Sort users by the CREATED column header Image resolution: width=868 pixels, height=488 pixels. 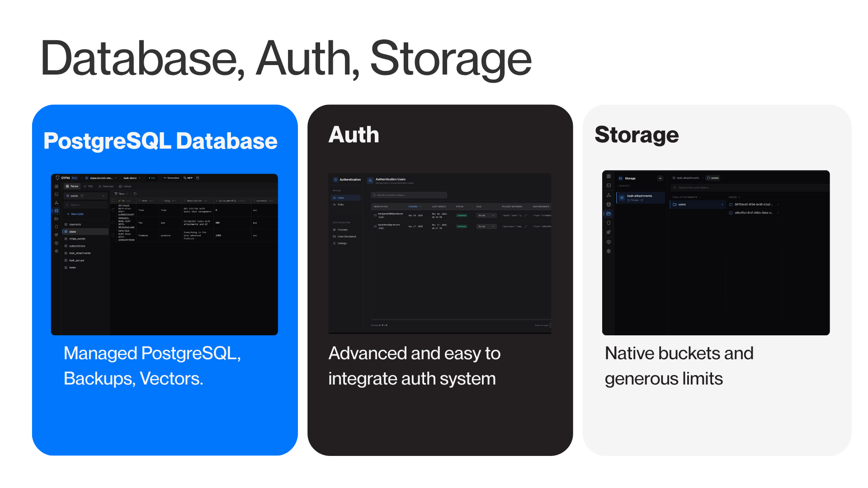coord(414,206)
